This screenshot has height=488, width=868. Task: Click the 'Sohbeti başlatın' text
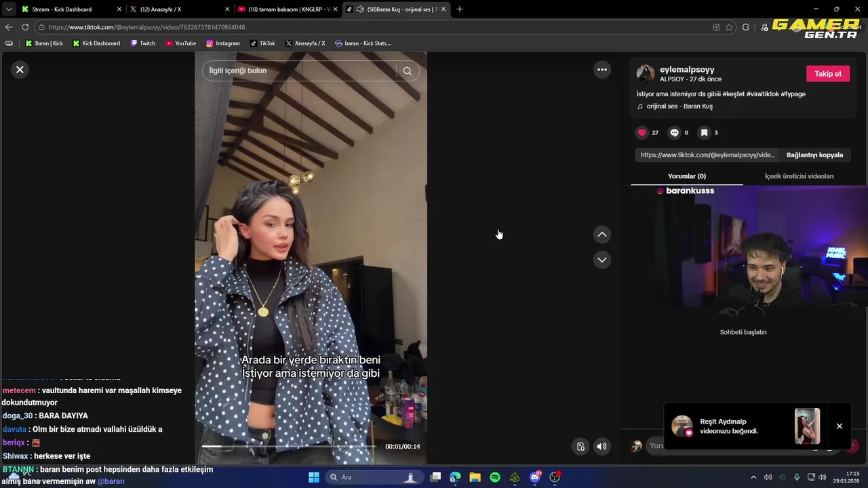pyautogui.click(x=743, y=332)
